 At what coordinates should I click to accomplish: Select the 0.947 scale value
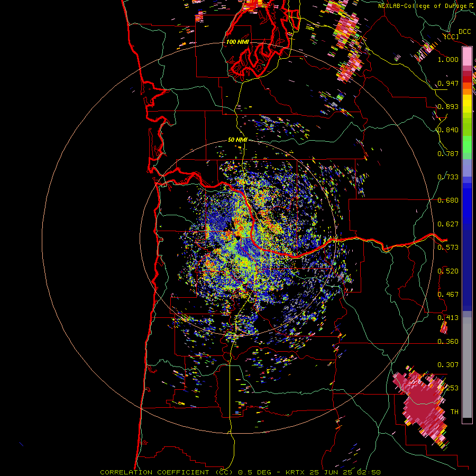click(x=448, y=83)
